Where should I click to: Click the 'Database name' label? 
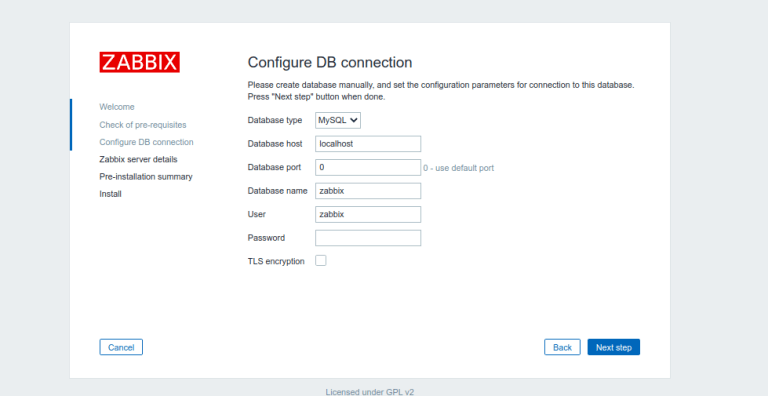point(278,191)
